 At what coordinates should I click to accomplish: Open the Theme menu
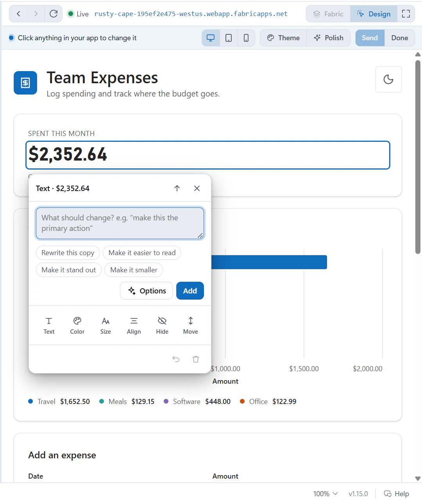tap(283, 38)
